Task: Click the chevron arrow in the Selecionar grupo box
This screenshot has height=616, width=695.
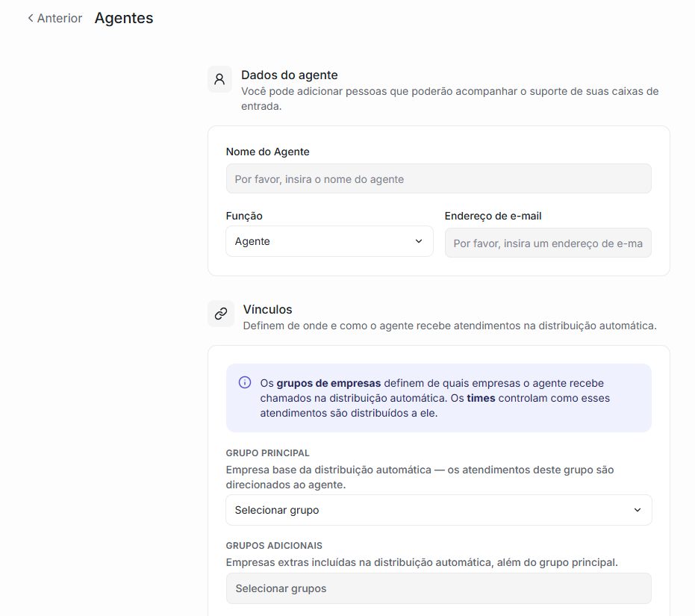Action: 637,510
